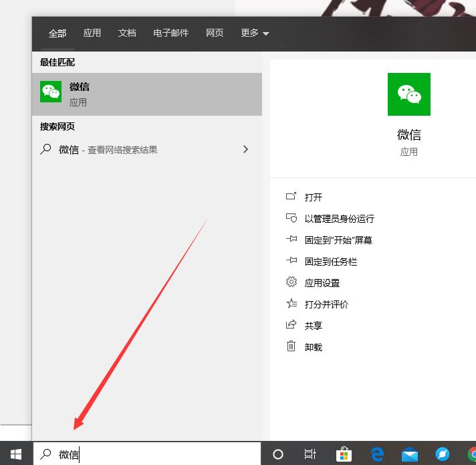
Task: Expand the 更多 dropdown filter
Action: [x=255, y=33]
